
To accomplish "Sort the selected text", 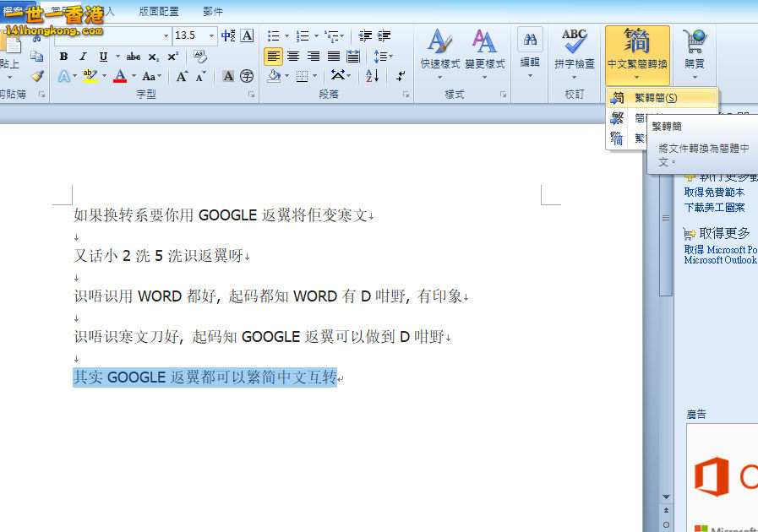I will [x=372, y=75].
